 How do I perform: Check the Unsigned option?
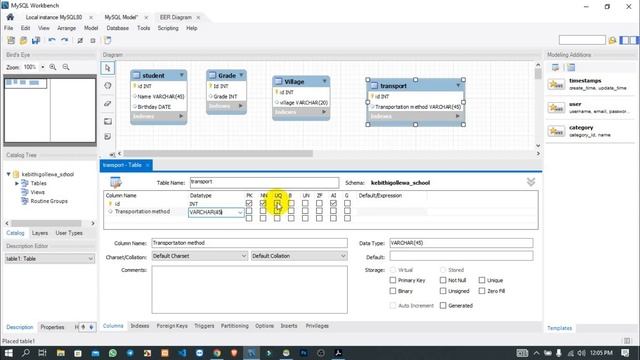pos(443,291)
